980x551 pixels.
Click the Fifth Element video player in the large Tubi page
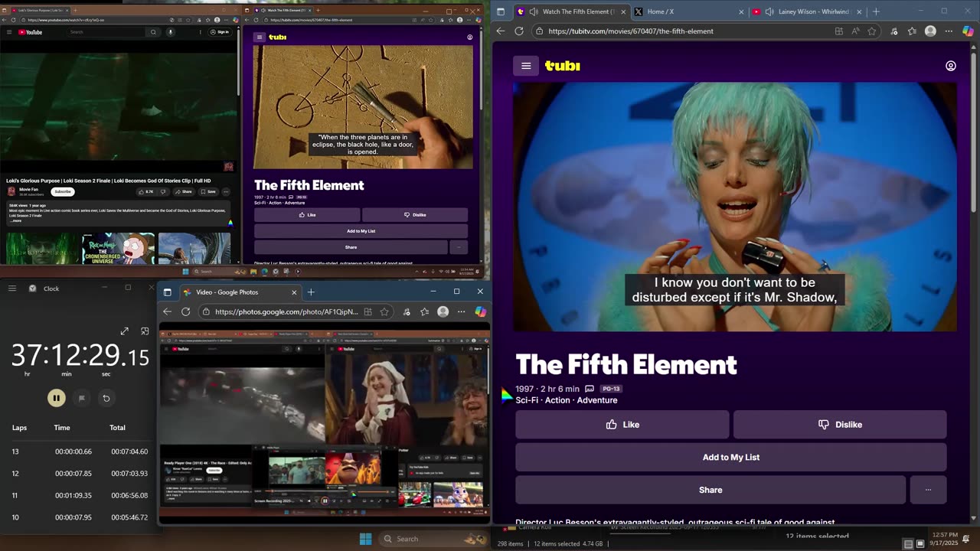click(735, 207)
